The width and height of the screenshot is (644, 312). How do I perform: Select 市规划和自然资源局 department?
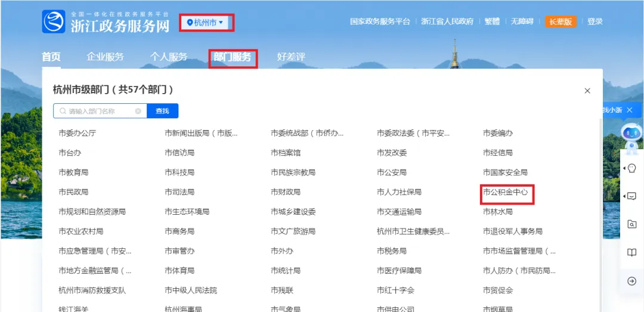tap(92, 212)
